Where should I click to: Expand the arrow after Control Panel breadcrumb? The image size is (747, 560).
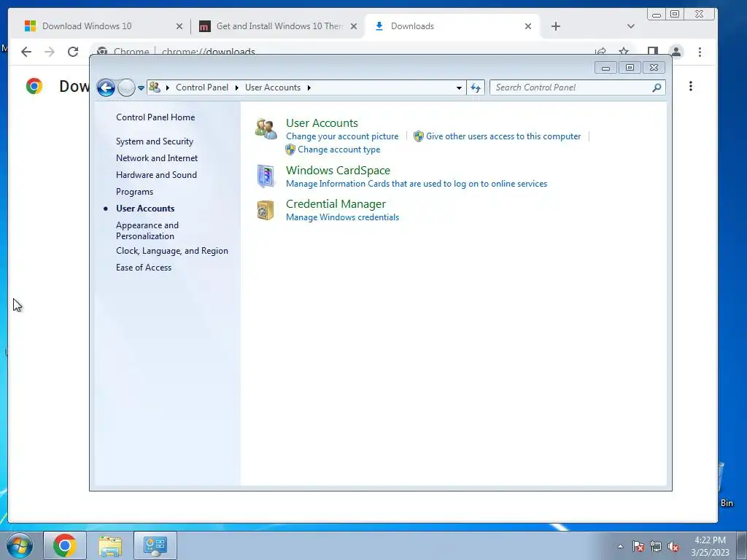coord(237,87)
